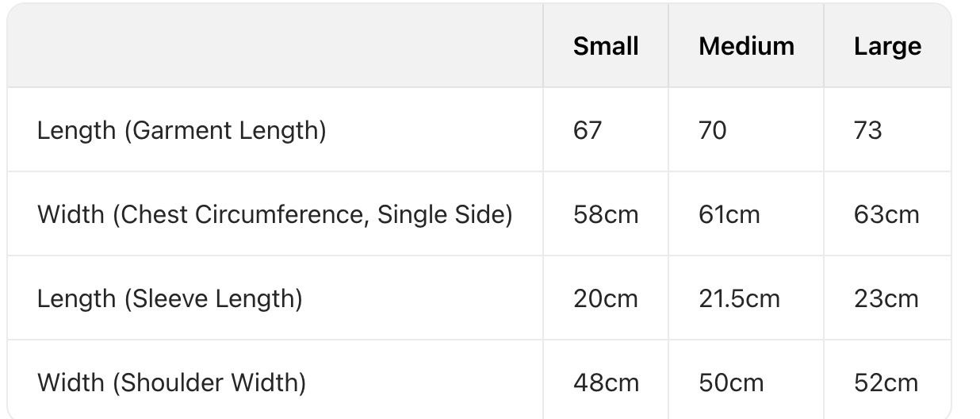Viewport: 980px width, 419px height.
Task: Click the Medium column header
Action: pos(746,46)
